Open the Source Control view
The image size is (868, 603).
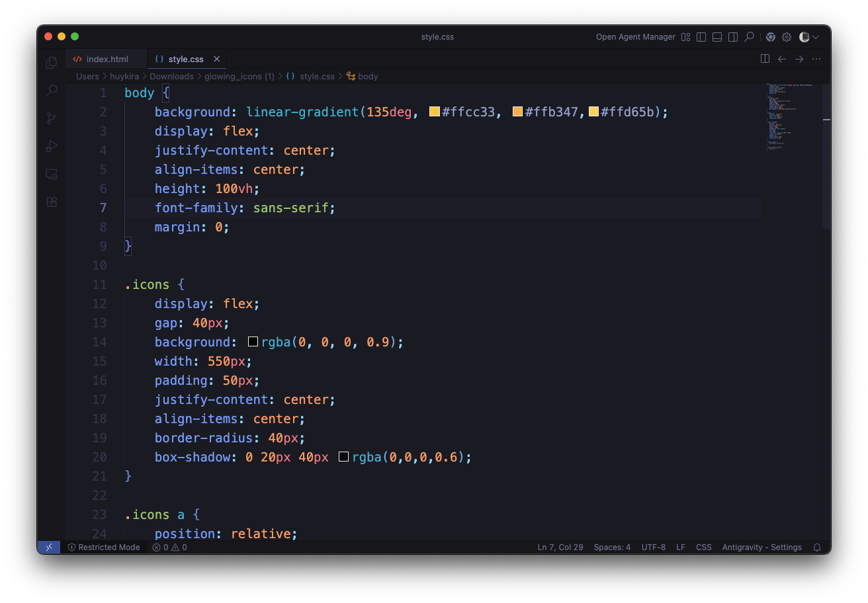point(52,118)
